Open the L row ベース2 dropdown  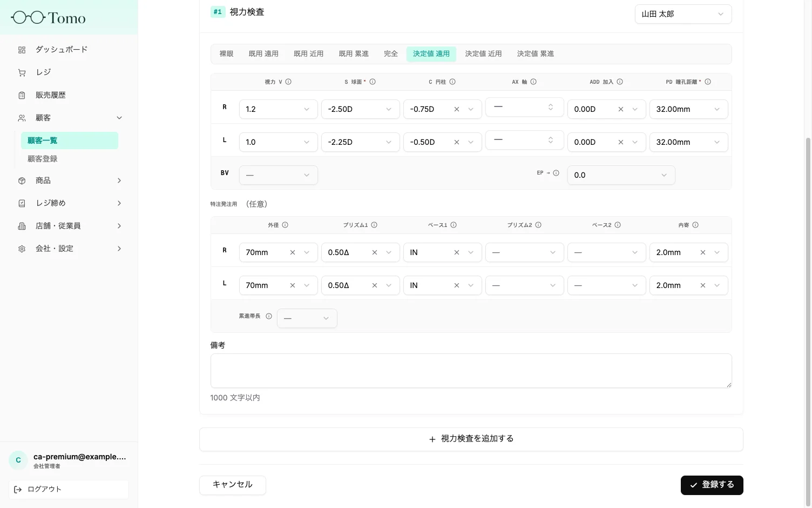606,285
